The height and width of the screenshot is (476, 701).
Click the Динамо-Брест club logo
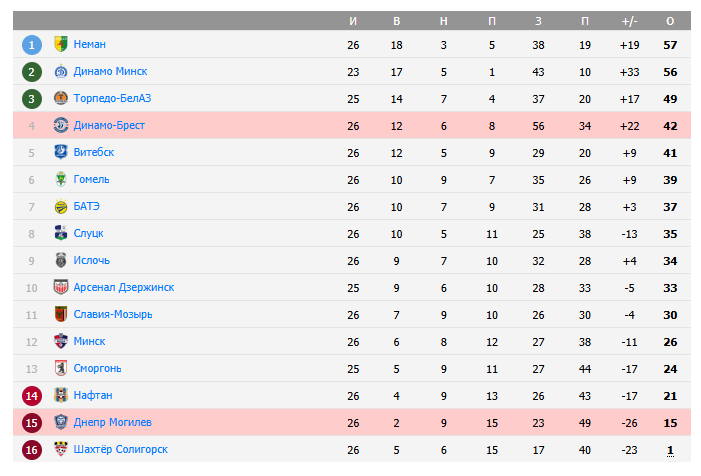[x=60, y=125]
